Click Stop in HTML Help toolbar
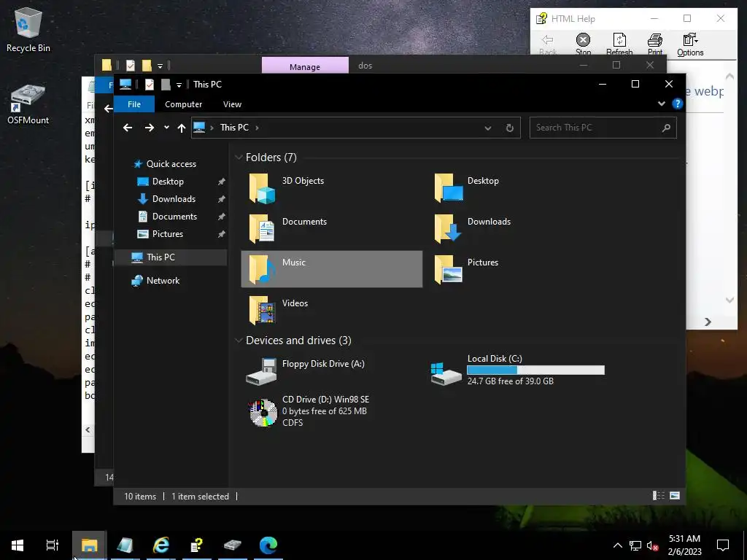Image resolution: width=747 pixels, height=560 pixels. tap(583, 44)
